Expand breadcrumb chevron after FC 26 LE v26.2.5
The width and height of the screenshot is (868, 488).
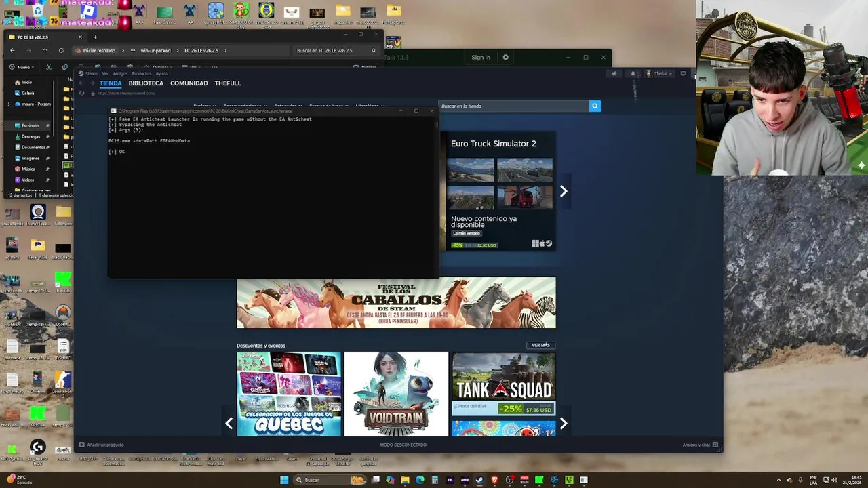point(225,50)
